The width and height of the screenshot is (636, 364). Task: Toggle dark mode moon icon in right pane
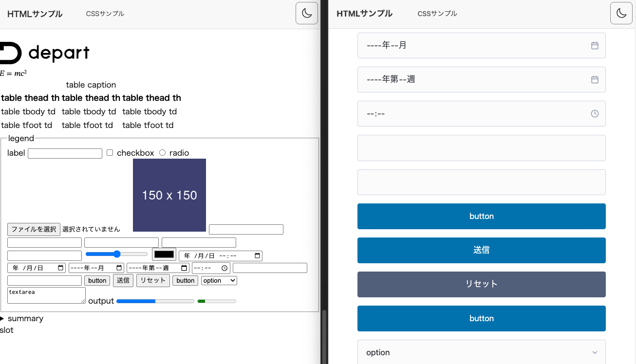[621, 13]
